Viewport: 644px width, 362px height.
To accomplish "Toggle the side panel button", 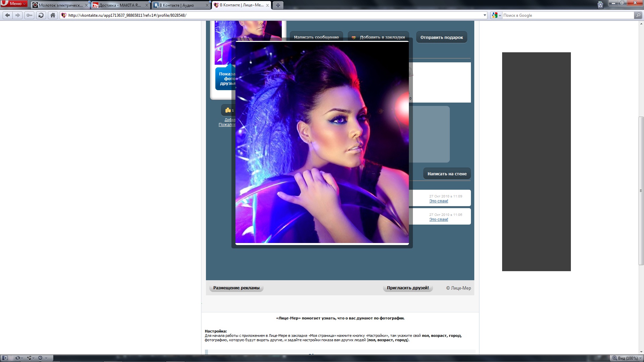I will coord(5,358).
